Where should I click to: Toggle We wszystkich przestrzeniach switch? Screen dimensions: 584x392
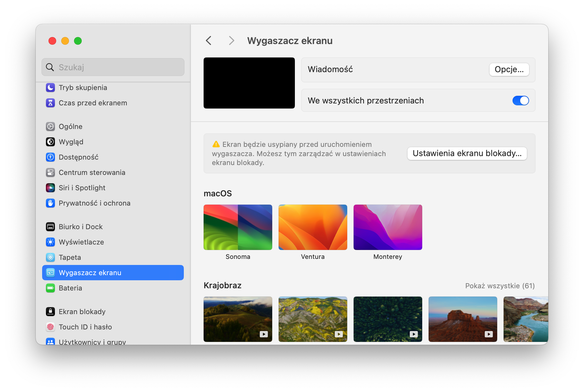(520, 101)
